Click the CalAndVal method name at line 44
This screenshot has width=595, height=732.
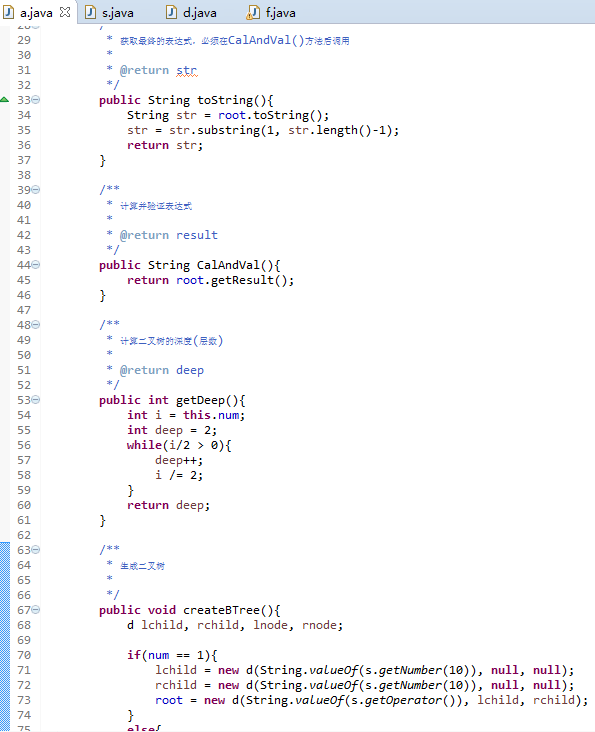click(228, 265)
